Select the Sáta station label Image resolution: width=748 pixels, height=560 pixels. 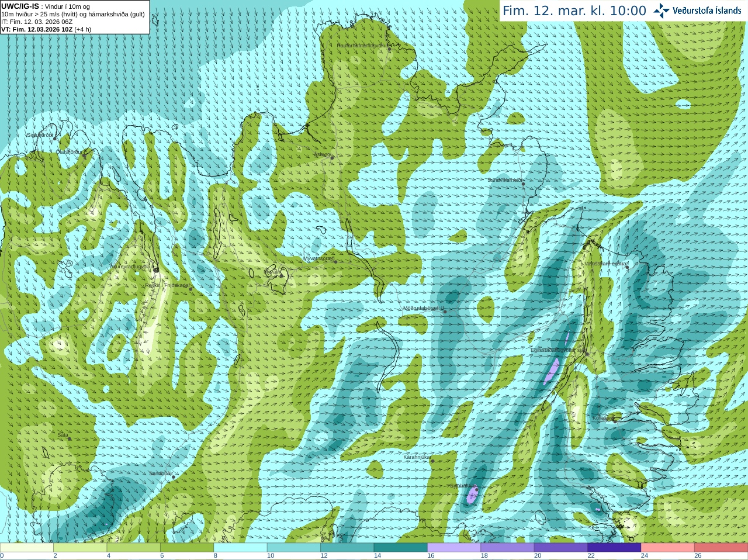click(63, 435)
